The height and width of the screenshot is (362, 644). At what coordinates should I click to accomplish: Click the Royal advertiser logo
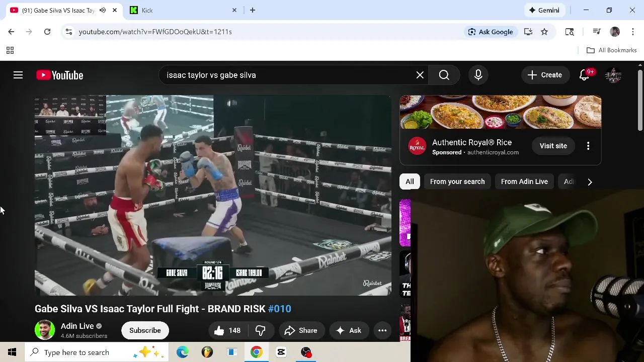click(417, 146)
